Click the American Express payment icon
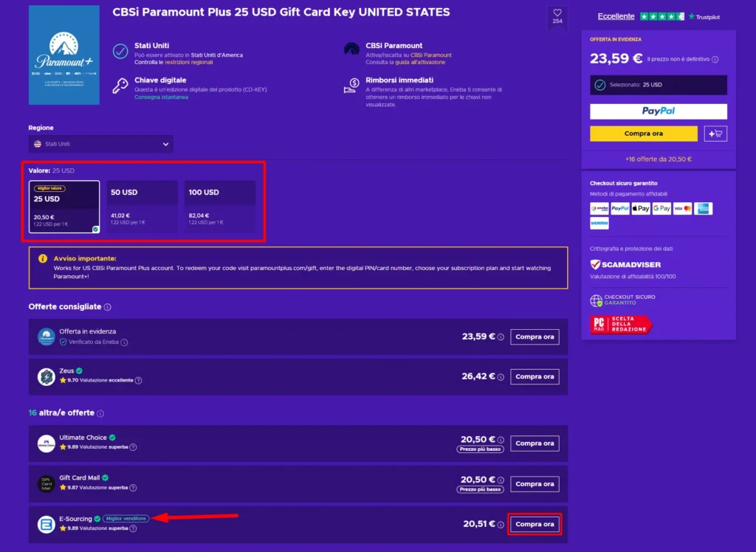The height and width of the screenshot is (552, 756). (x=703, y=208)
